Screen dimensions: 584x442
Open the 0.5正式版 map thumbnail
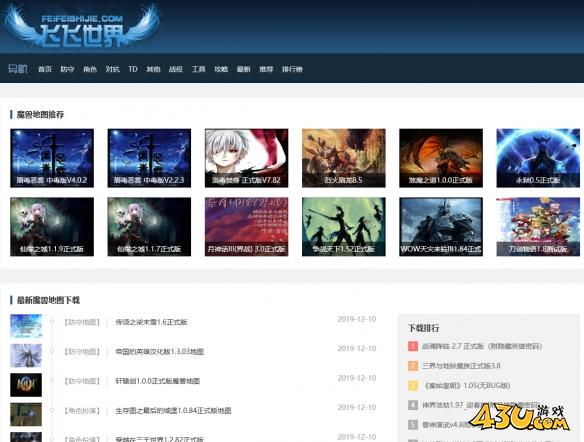tap(538, 158)
